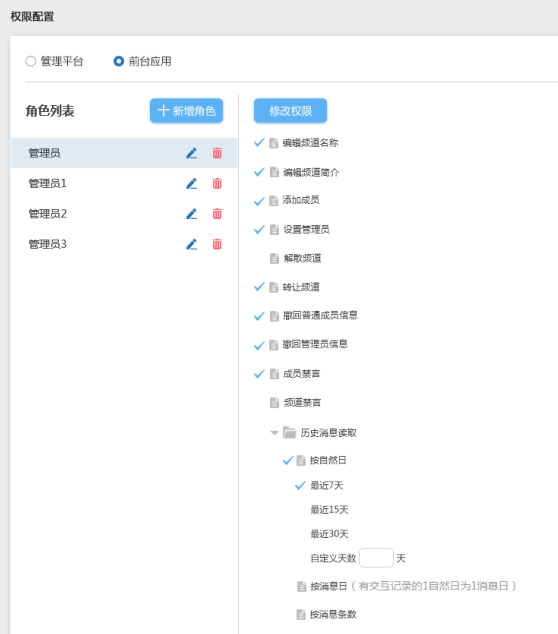Uncheck the 编辑频道名称 permission checkmark
The height and width of the screenshot is (634, 558).
259,142
